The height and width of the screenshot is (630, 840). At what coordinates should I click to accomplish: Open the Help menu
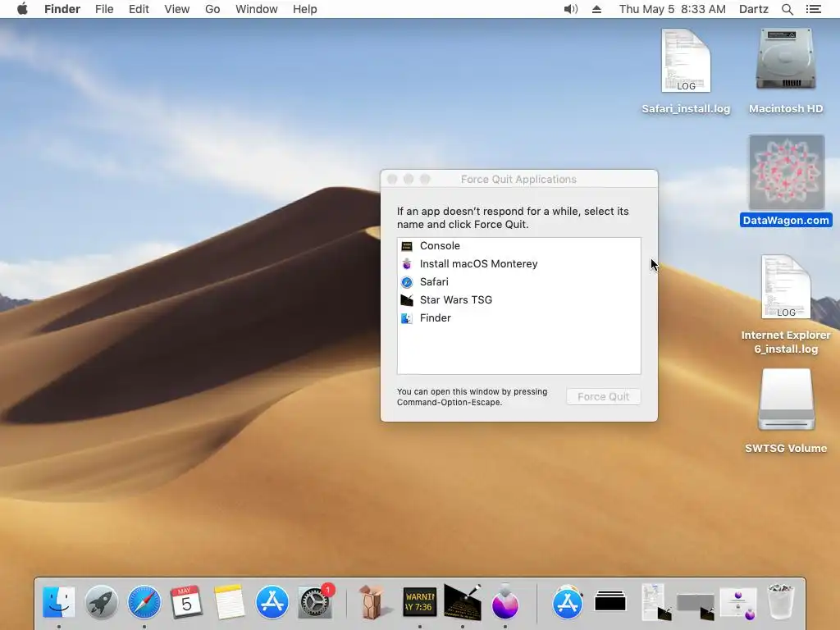(x=305, y=9)
